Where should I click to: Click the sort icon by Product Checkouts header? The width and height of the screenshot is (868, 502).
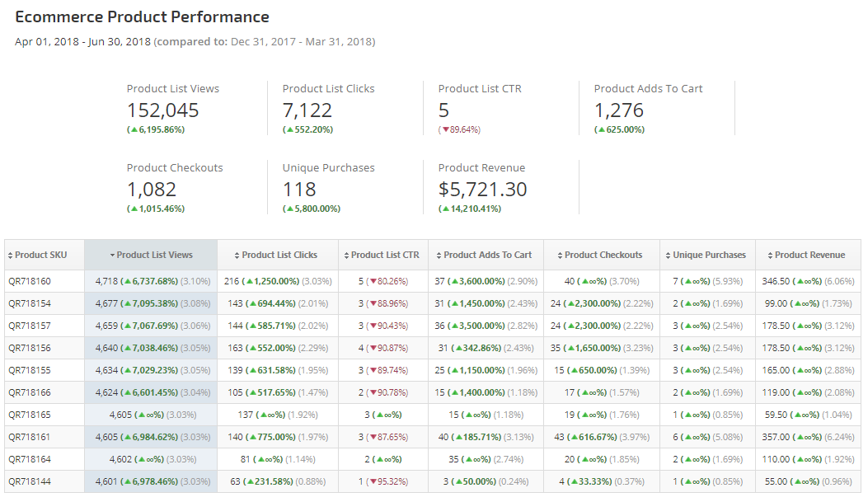click(x=560, y=256)
